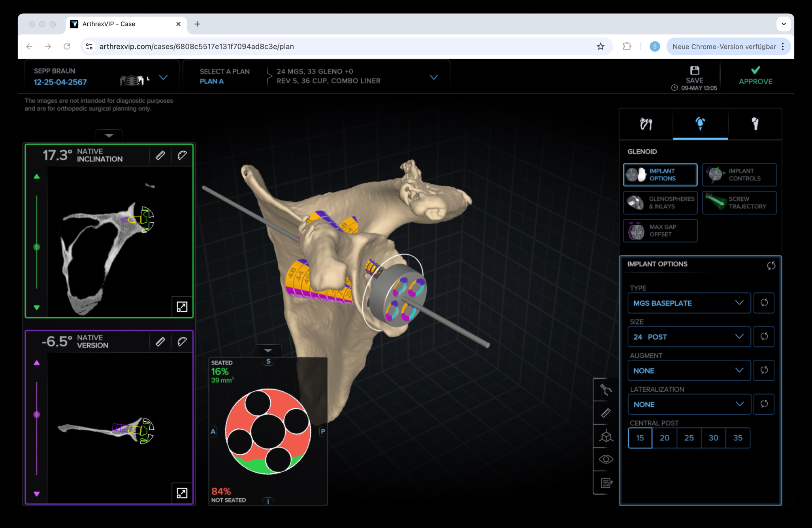Screen dimensions: 812x528
Task: Click the down arrow in Inclination panel
Action: tap(37, 307)
